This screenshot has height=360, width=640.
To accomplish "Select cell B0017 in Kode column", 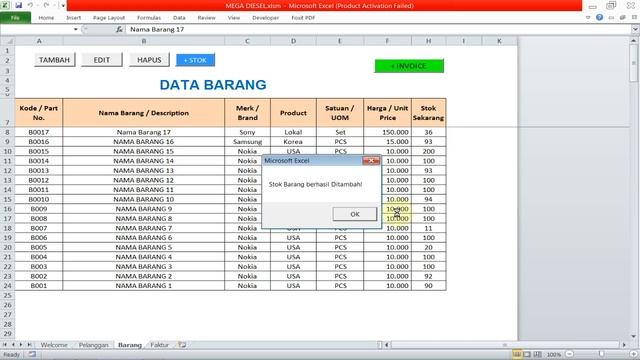I will pos(39,132).
